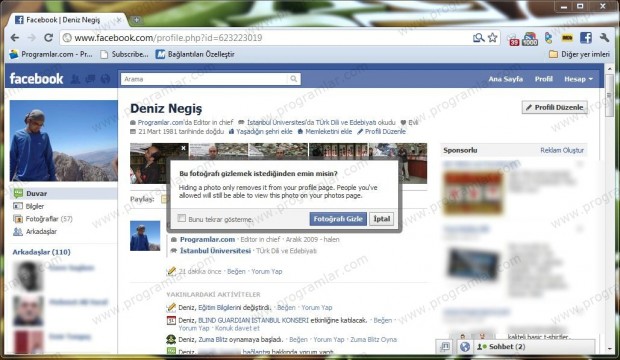Open the RSS extension showing 1000
This screenshot has height=360, width=620.
pos(530,39)
